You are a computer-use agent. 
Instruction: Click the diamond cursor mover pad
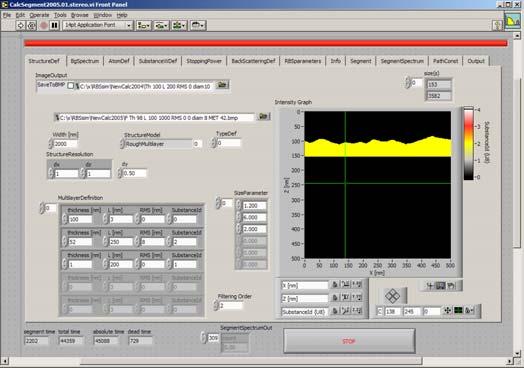tap(392, 296)
